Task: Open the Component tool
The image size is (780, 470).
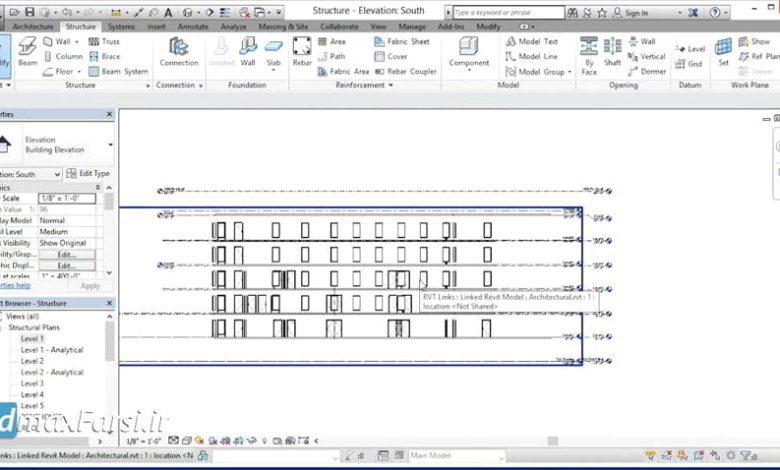Action: (x=469, y=54)
